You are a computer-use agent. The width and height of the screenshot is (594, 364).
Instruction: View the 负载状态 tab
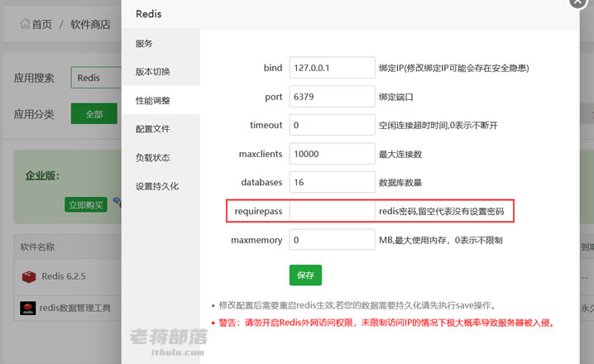coord(153,157)
